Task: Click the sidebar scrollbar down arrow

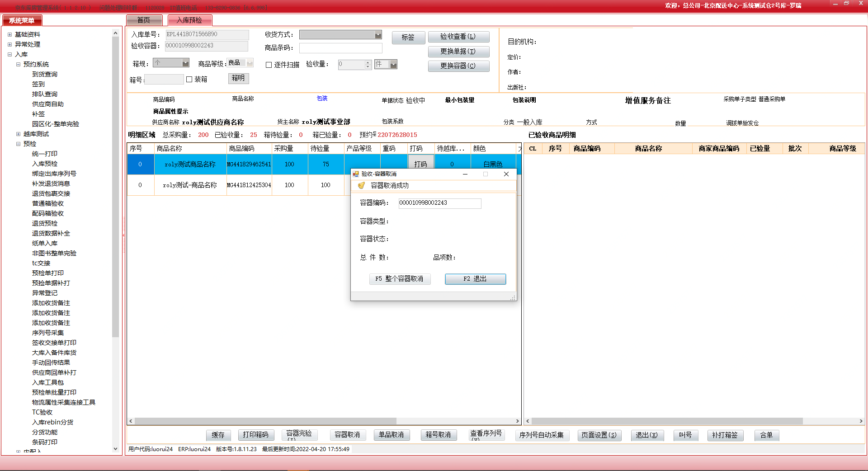Action: click(x=115, y=448)
